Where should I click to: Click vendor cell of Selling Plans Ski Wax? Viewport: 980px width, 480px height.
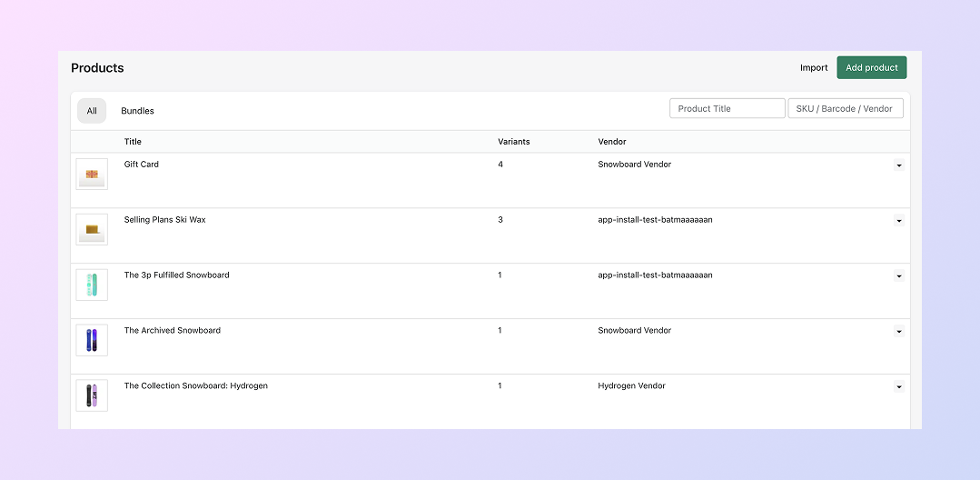tap(655, 220)
